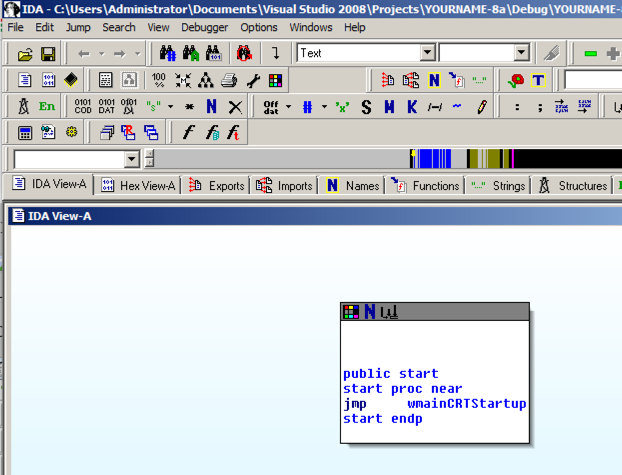Open the empty combo box dropdown arrow
The width and height of the screenshot is (622, 475).
click(x=521, y=52)
